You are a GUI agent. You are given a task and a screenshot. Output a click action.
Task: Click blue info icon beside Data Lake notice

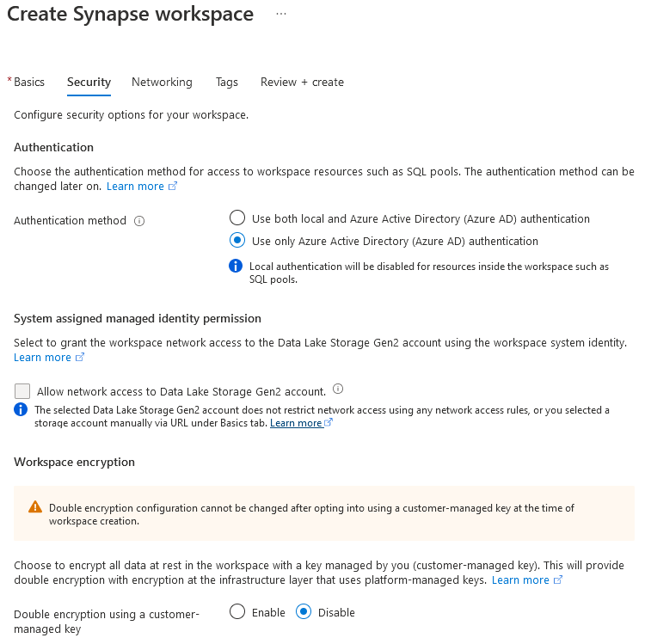point(21,409)
